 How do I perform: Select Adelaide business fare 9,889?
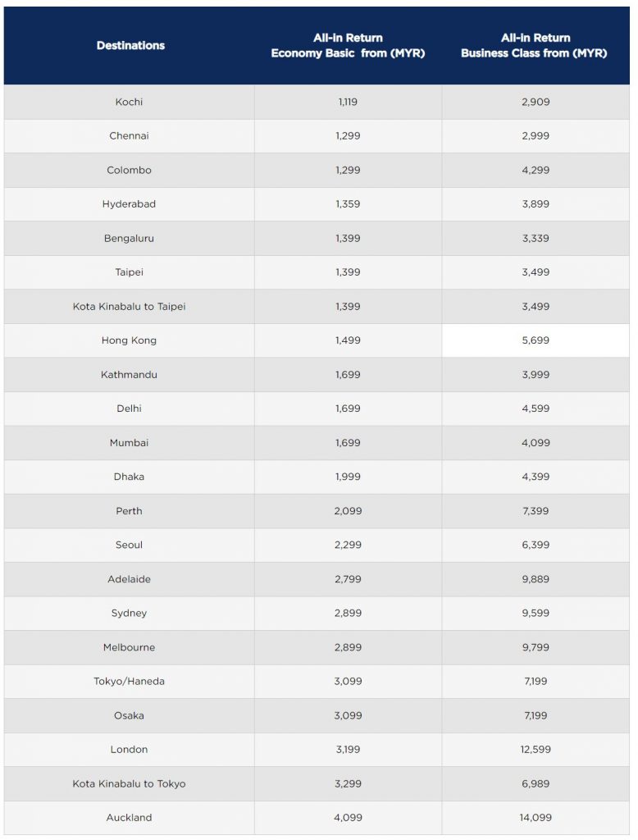tap(535, 579)
